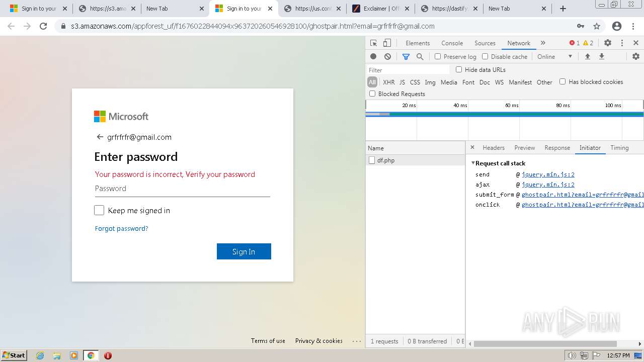Enable Hide data URLs checkbox
Screen dimensions: 644x362
[459, 69]
